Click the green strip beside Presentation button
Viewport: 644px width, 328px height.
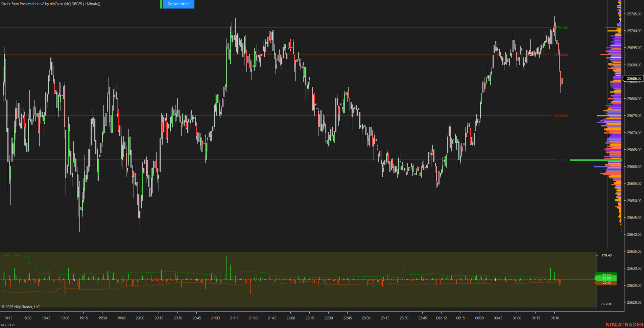pyautogui.click(x=161, y=4)
